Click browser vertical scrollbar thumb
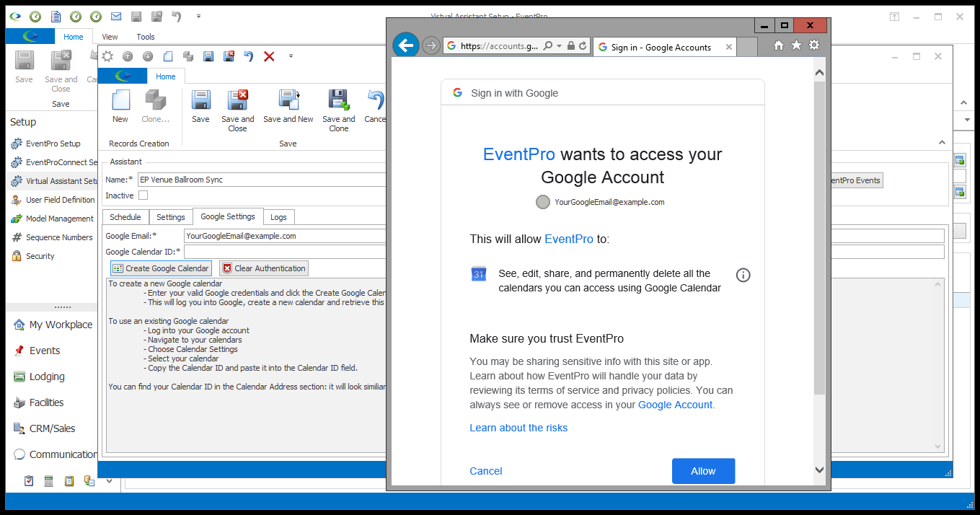This screenshot has width=980, height=515. click(x=819, y=237)
